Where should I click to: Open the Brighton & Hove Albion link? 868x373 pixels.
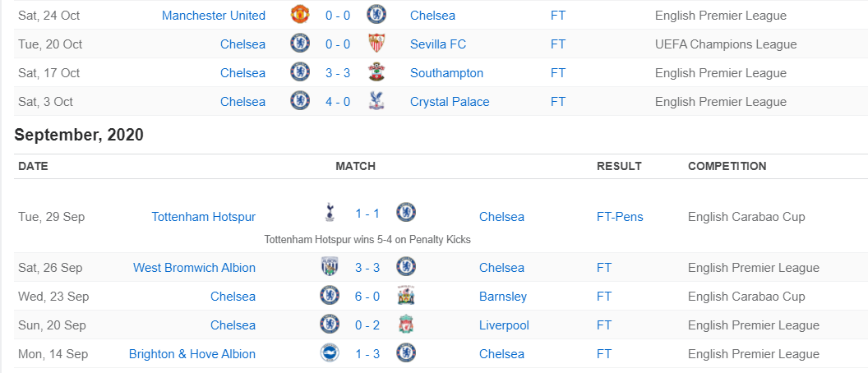pos(192,354)
